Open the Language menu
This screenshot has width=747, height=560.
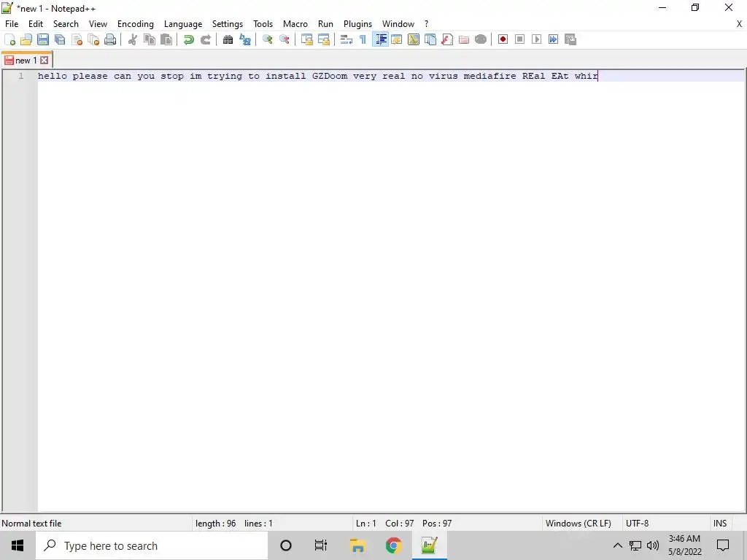[183, 24]
